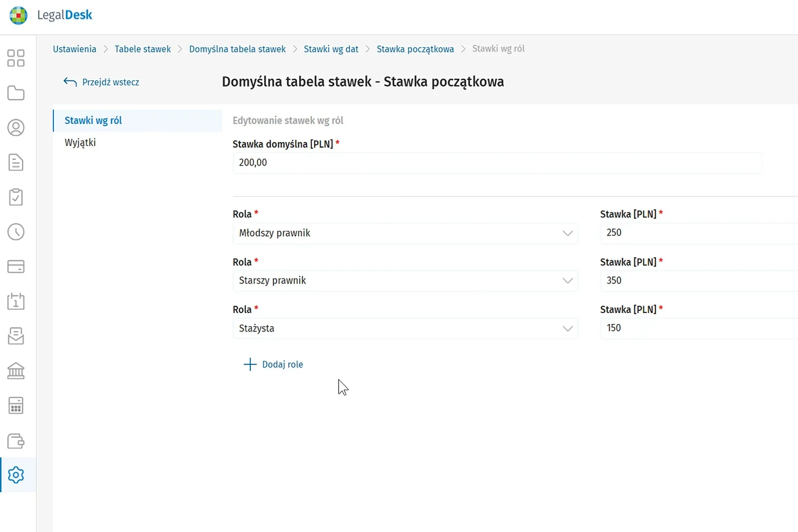Screen dimensions: 798x532
Task: Go back with Przejdź wstecz link
Action: [x=101, y=82]
